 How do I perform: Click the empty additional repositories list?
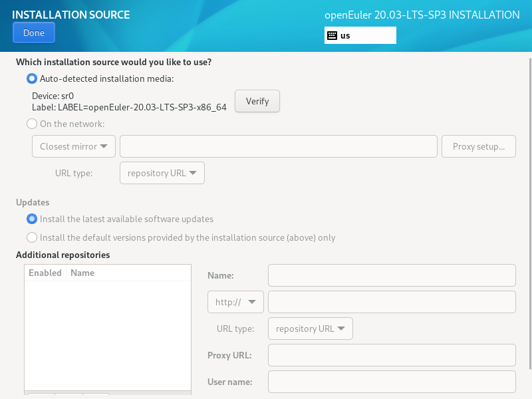[x=108, y=336]
